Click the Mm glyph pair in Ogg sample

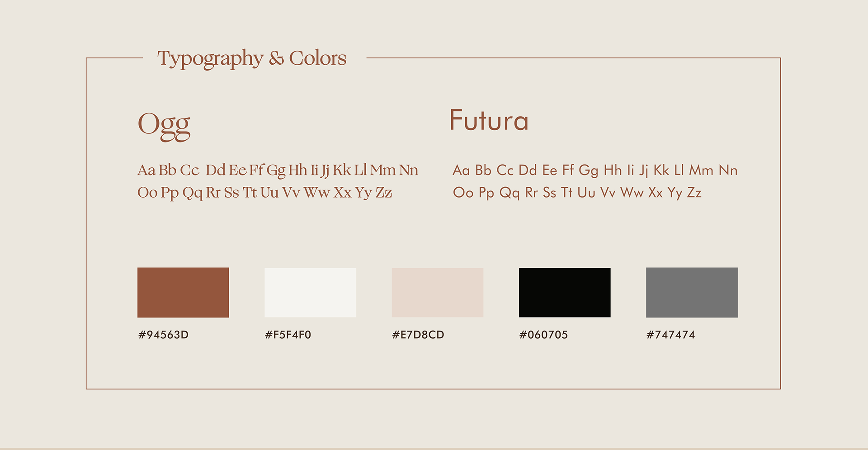(383, 170)
